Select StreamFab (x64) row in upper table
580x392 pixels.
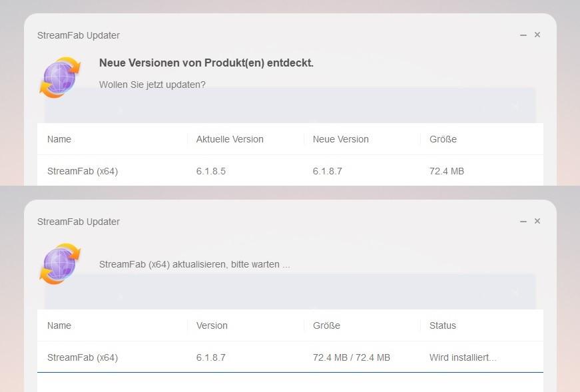290,171
